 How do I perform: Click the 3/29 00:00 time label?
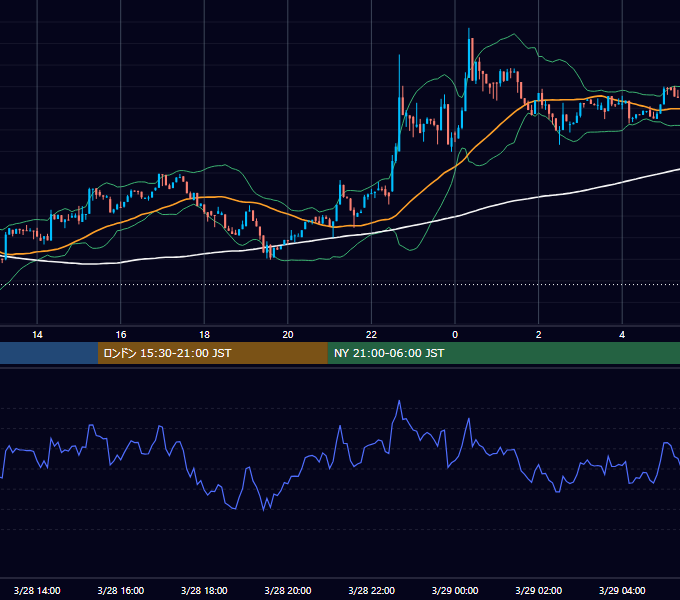(x=455, y=590)
